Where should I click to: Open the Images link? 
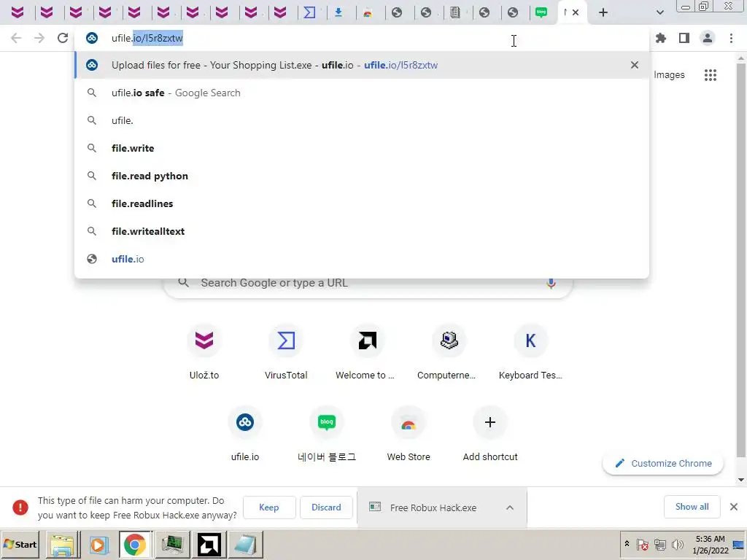point(669,75)
